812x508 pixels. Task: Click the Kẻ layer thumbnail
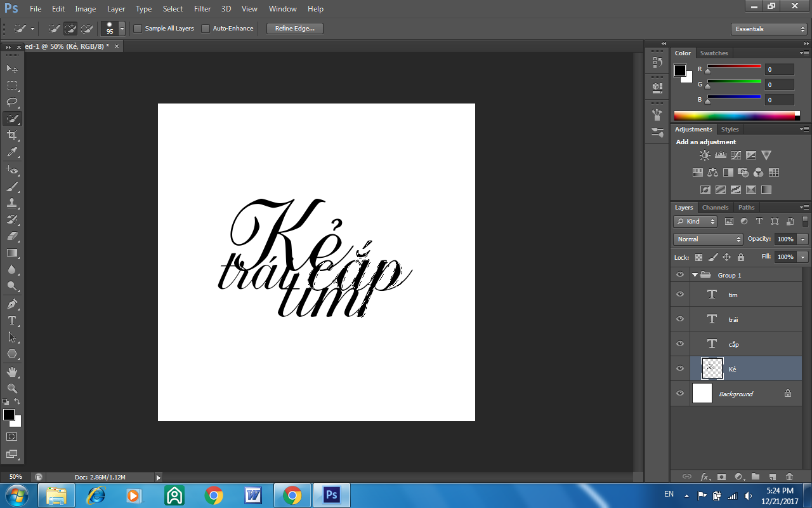712,368
